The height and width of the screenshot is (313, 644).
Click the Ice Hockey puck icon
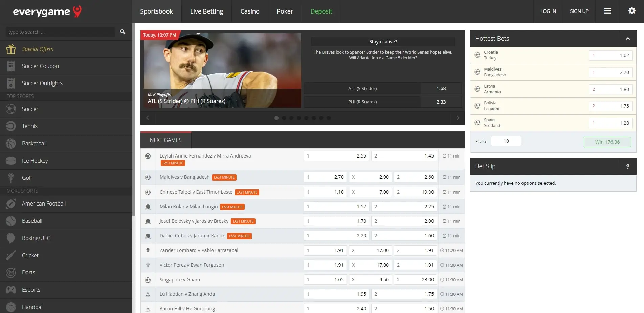click(x=11, y=161)
